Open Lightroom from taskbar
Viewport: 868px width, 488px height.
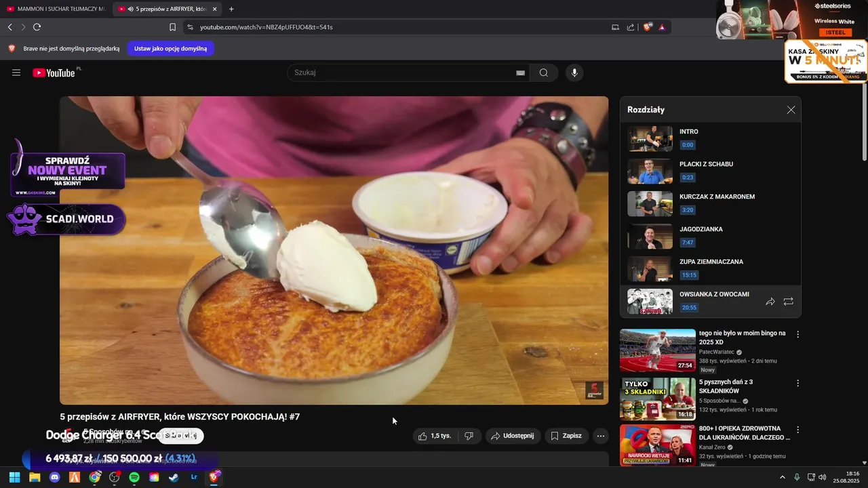coord(194,477)
